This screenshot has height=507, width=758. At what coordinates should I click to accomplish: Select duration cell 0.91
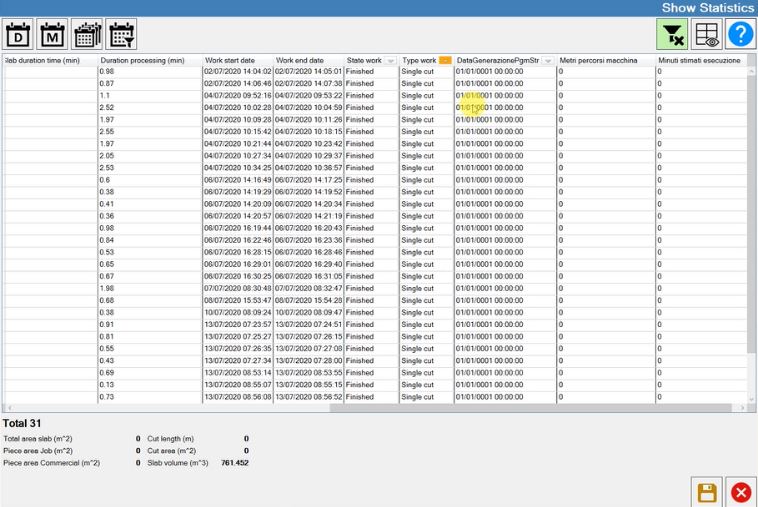150,325
